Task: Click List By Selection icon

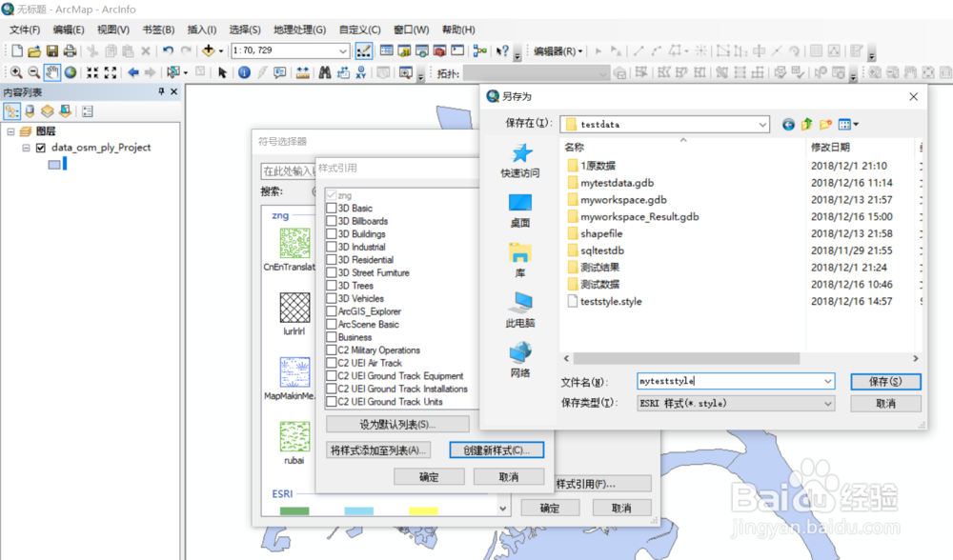Action: point(65,111)
